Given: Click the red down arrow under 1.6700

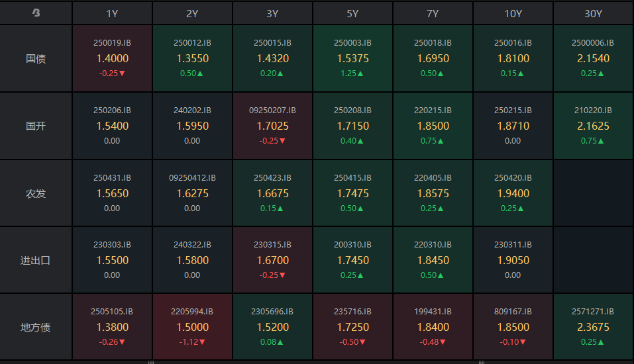Looking at the screenshot, I should click(x=282, y=275).
